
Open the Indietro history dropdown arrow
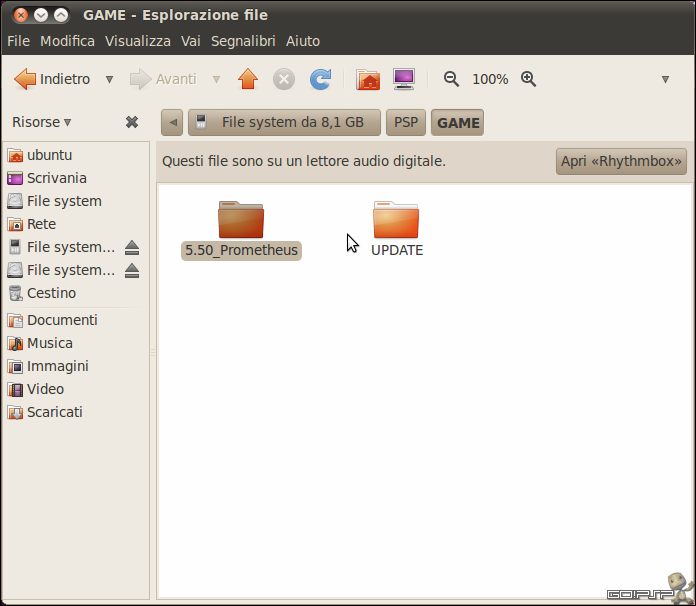(x=109, y=79)
